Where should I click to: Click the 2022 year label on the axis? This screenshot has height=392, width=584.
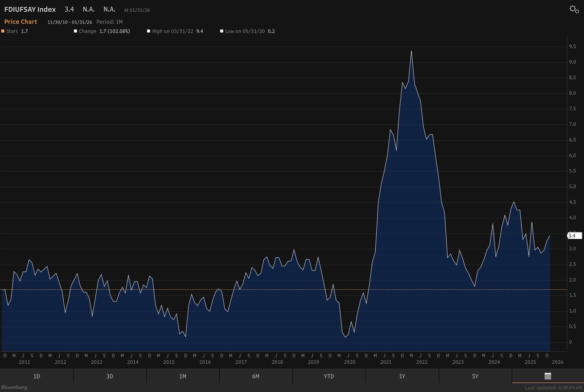422,362
